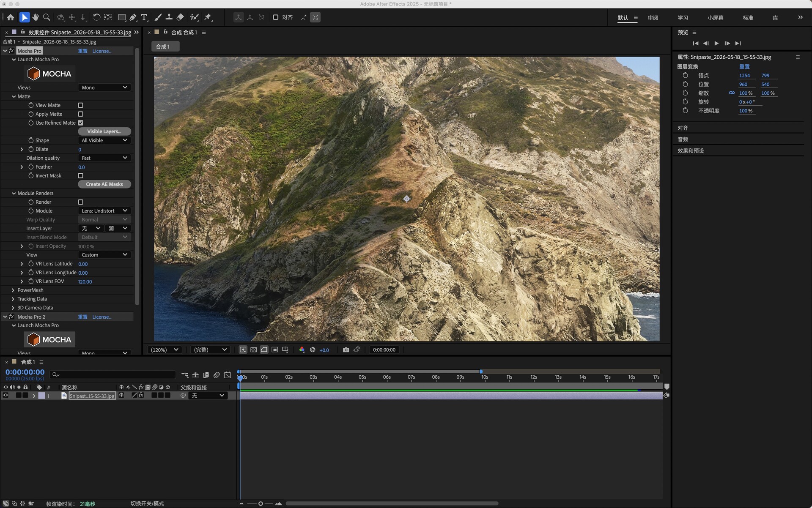
Task: Enable the Apply Matte checkbox
Action: tap(80, 114)
